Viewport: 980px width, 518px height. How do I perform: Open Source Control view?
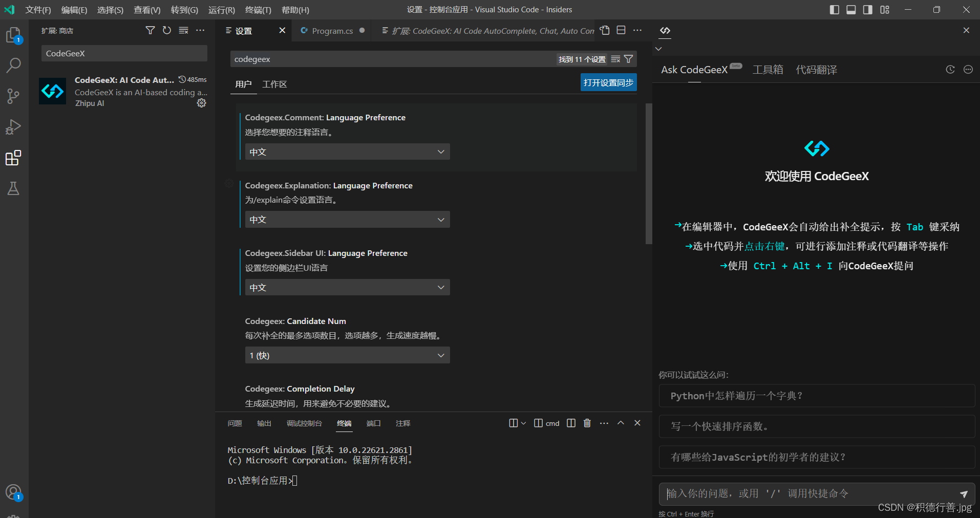click(x=13, y=96)
